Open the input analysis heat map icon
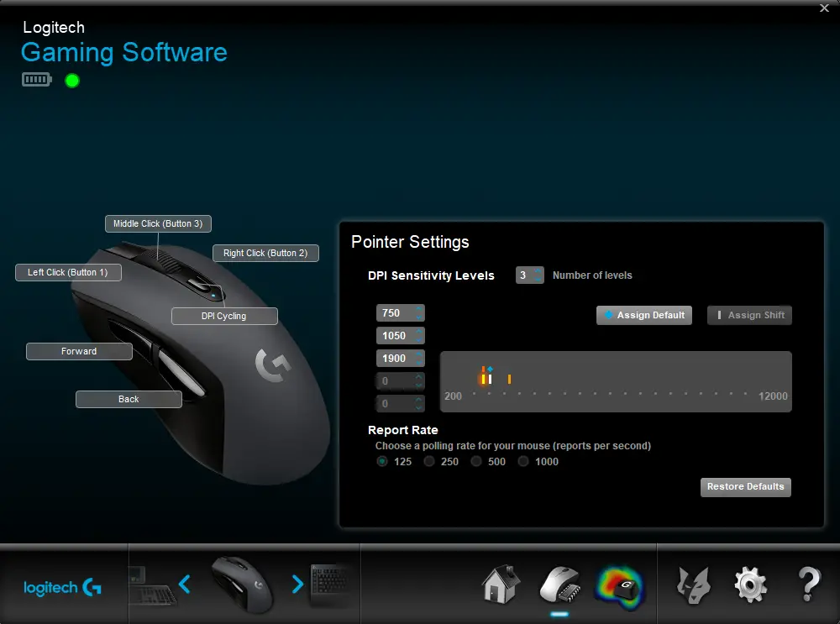 click(x=620, y=588)
